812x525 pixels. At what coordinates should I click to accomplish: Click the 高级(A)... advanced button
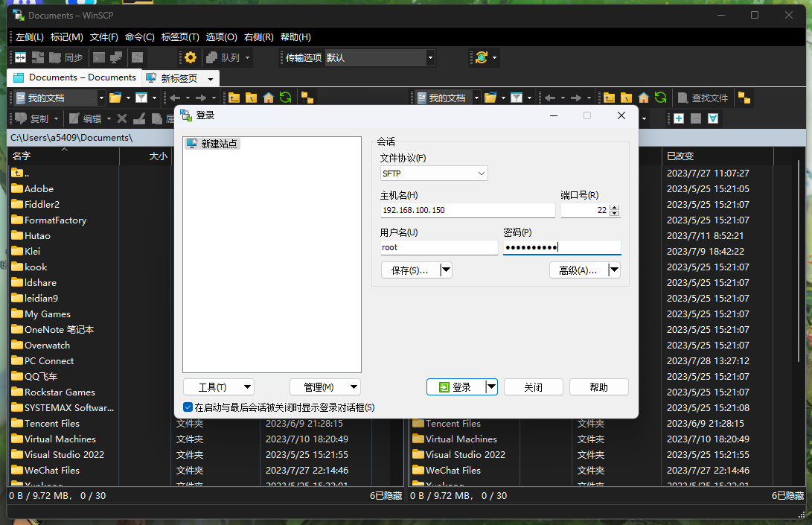click(578, 270)
